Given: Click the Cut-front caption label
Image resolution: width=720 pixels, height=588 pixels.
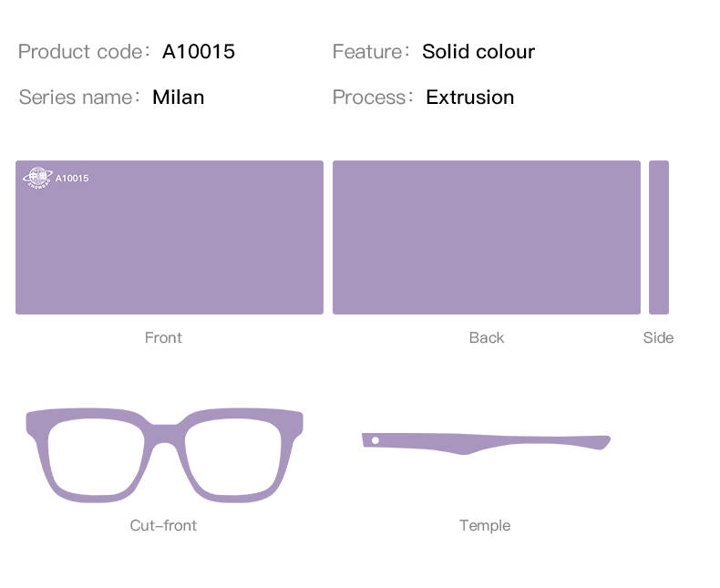Looking at the screenshot, I should [x=163, y=525].
